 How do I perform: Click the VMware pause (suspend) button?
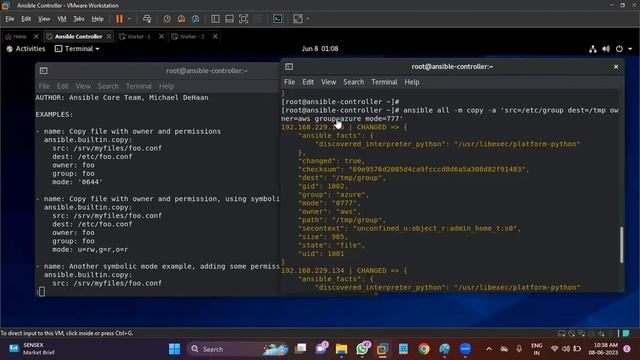point(119,19)
